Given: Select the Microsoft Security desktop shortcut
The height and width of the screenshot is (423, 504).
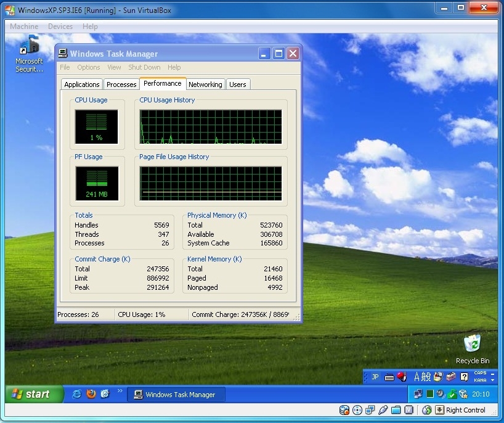Looking at the screenshot, I should (x=29, y=54).
